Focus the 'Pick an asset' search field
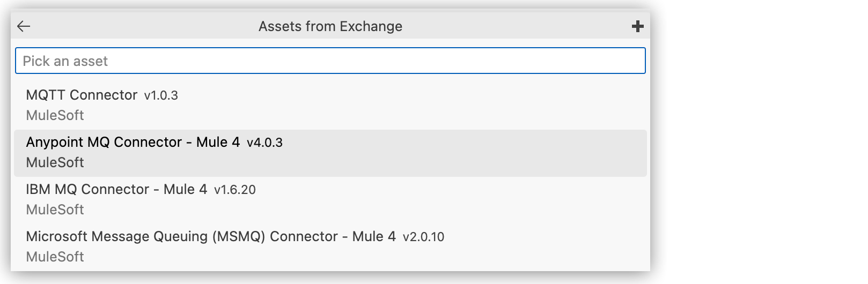868x284 pixels. (x=330, y=61)
